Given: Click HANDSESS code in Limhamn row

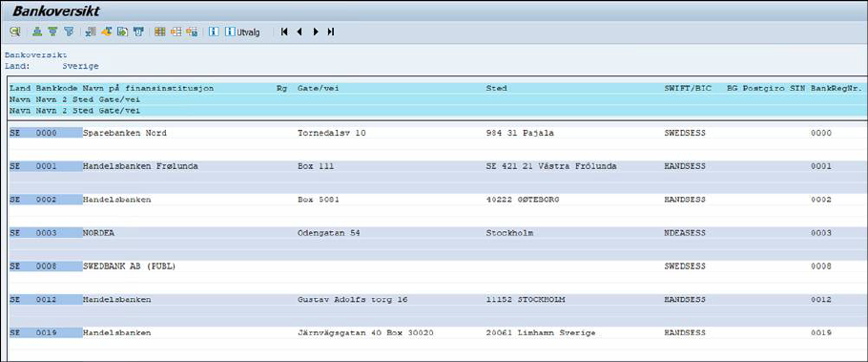Looking at the screenshot, I should 685,332.
